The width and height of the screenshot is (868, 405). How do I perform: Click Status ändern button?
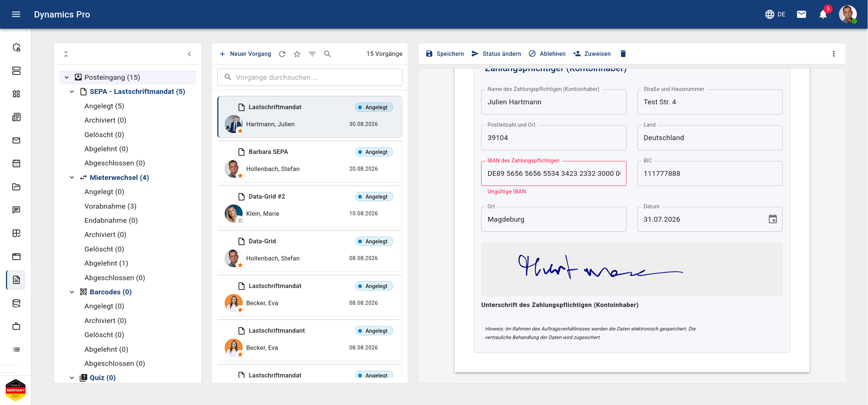496,54
